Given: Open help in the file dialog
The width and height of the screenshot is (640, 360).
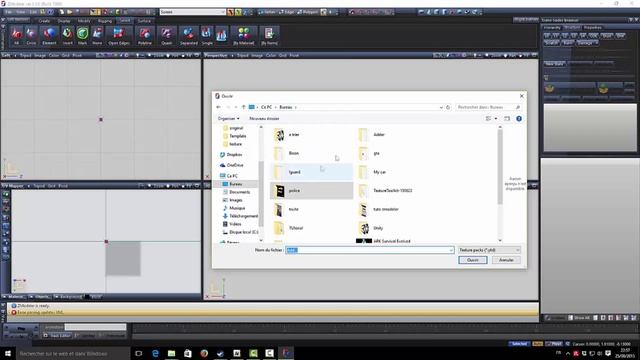Looking at the screenshot, I should point(519,118).
